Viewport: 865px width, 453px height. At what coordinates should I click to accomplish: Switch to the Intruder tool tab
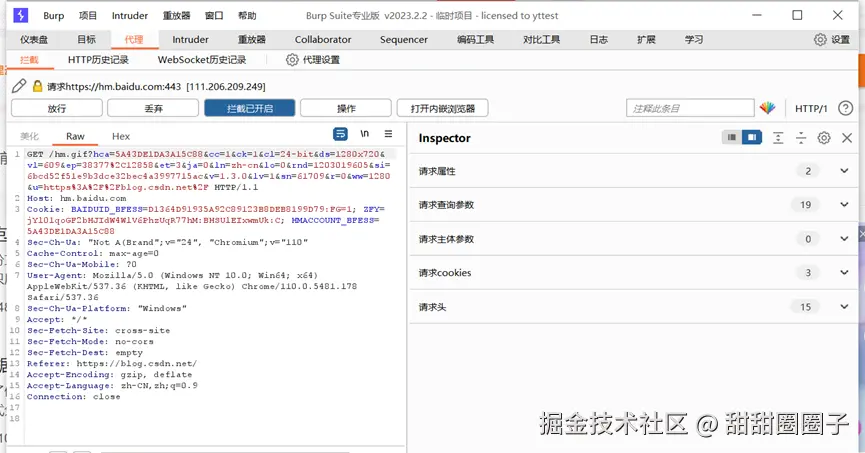190,39
